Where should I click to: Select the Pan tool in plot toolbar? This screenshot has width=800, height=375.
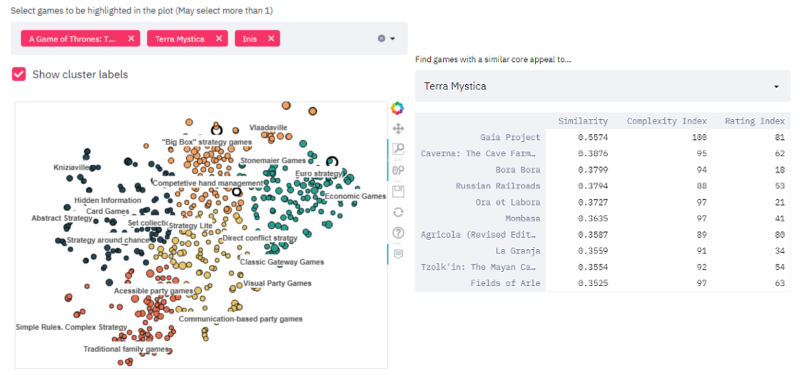click(398, 129)
